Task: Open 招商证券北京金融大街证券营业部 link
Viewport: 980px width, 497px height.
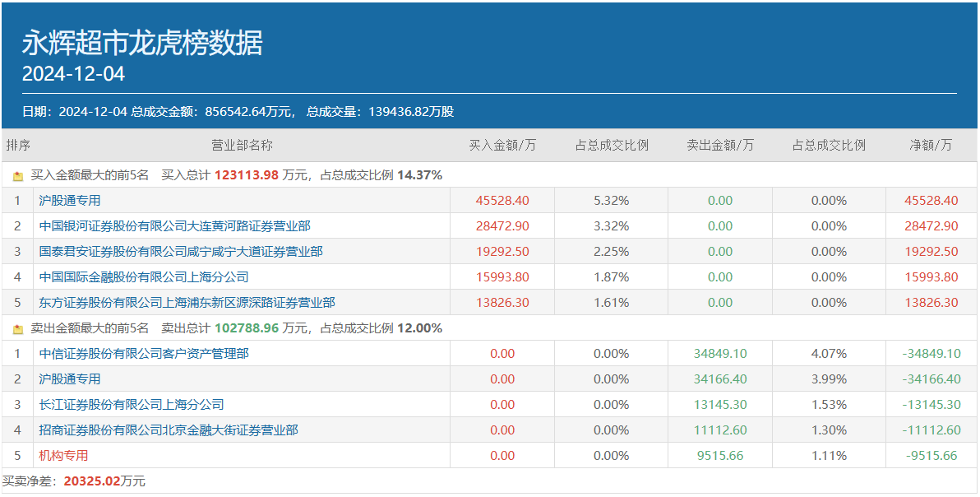Action: click(169, 430)
